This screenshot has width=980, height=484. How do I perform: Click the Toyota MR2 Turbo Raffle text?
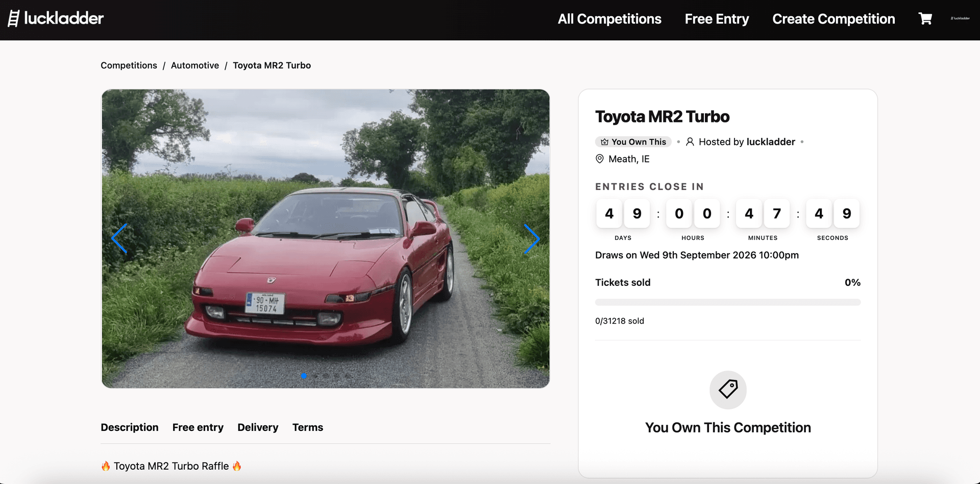coord(171,466)
